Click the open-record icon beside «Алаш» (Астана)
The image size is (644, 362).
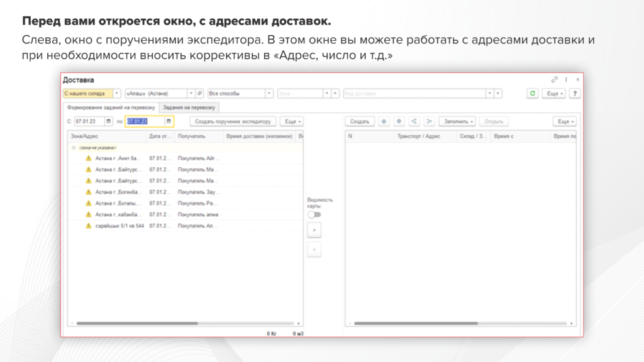click(x=199, y=94)
